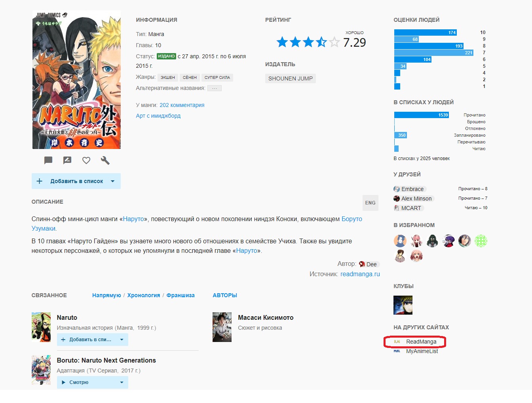
Task: Open the '202 комментария' link
Action: coord(182,105)
